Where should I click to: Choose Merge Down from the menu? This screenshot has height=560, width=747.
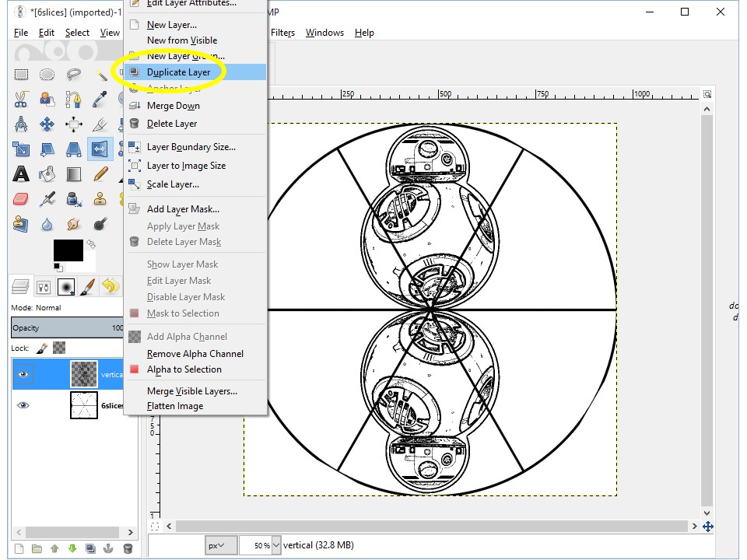tap(195, 106)
